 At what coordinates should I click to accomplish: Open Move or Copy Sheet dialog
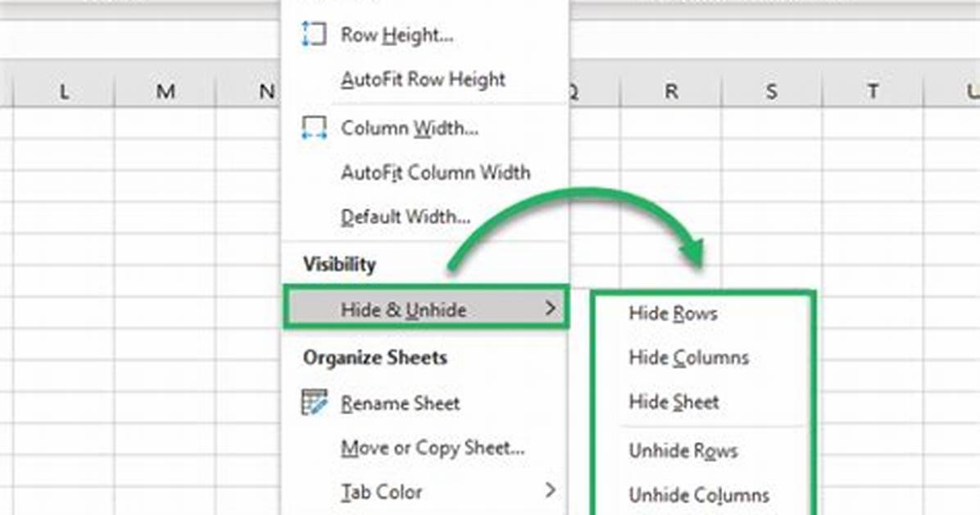point(433,448)
